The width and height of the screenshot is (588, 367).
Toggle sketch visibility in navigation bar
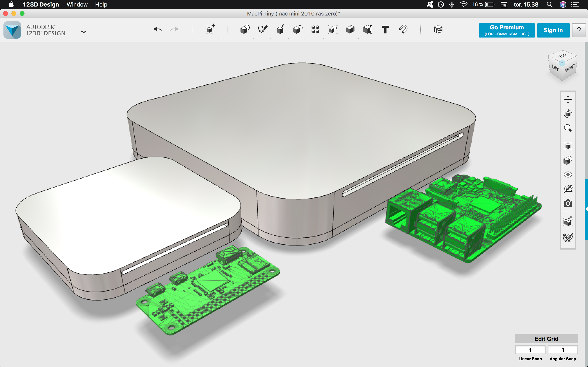pos(568,238)
